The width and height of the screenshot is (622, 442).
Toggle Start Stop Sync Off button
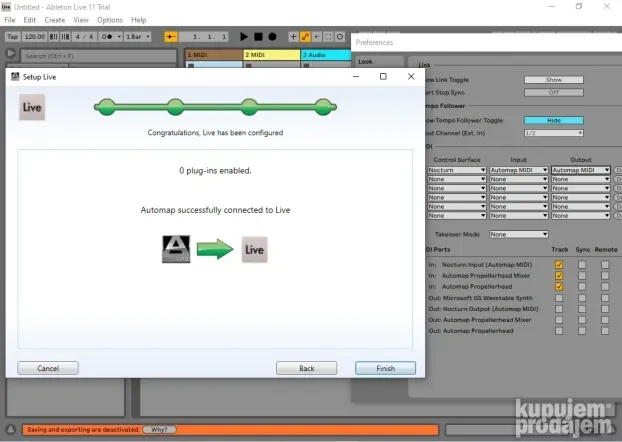pos(554,92)
